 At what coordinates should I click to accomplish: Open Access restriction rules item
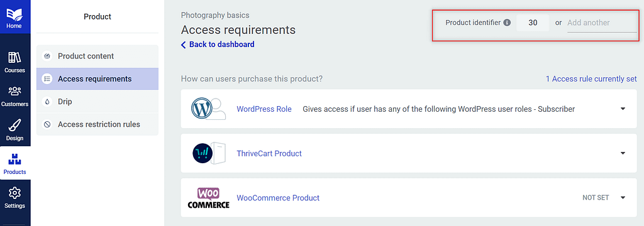click(x=97, y=124)
